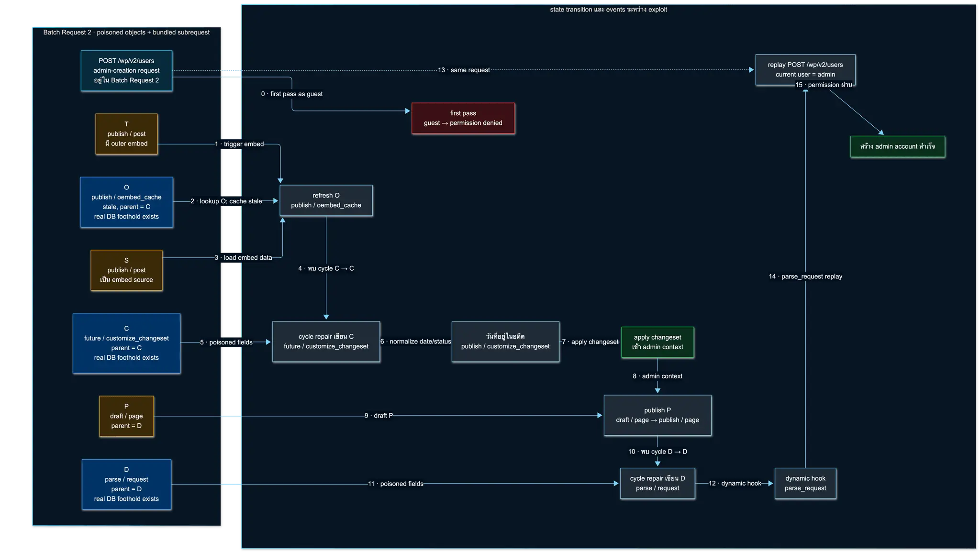Click the '8 · admin context' edge label
This screenshot has width=980, height=552.
pos(657,376)
